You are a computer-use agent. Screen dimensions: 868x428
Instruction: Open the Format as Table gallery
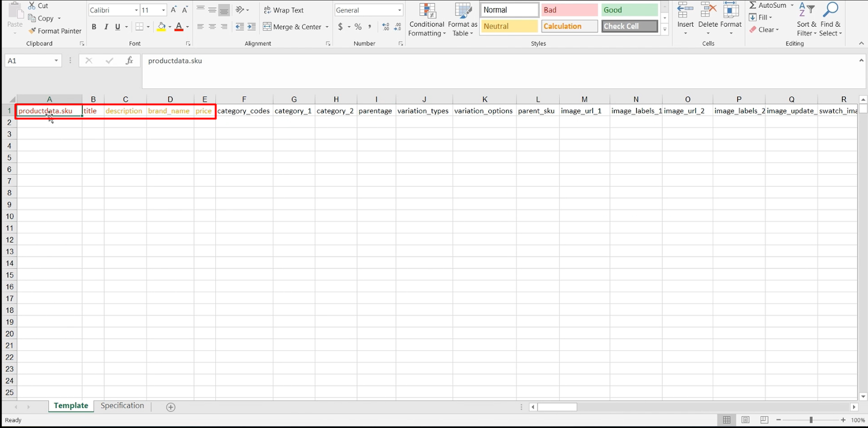pos(463,20)
